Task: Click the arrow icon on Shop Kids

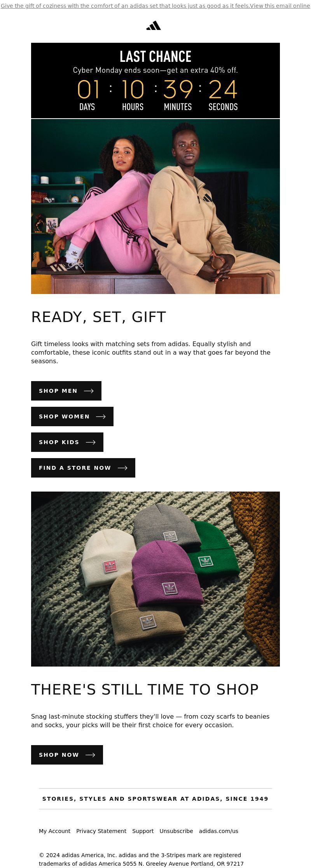Action: tap(91, 442)
